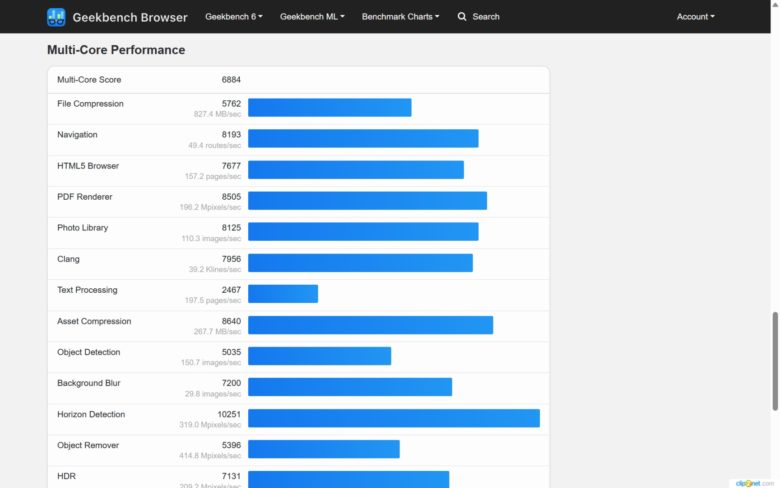This screenshot has height=488, width=780.
Task: Click the Navigation score 8193
Action: coord(231,134)
